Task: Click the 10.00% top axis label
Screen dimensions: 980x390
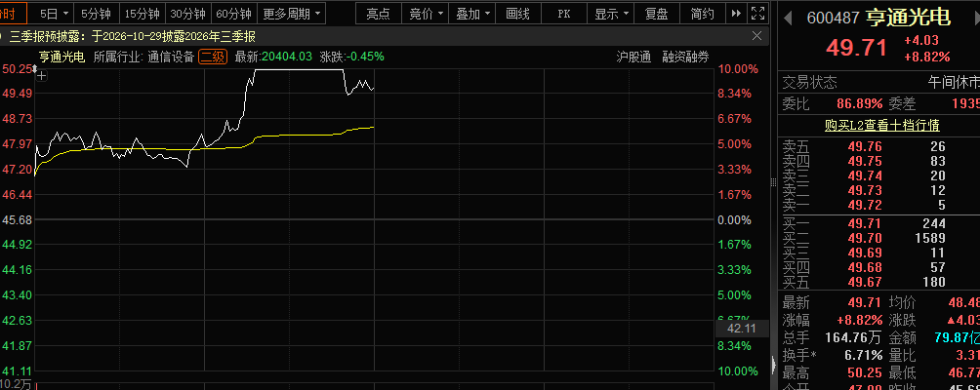Action: point(739,69)
